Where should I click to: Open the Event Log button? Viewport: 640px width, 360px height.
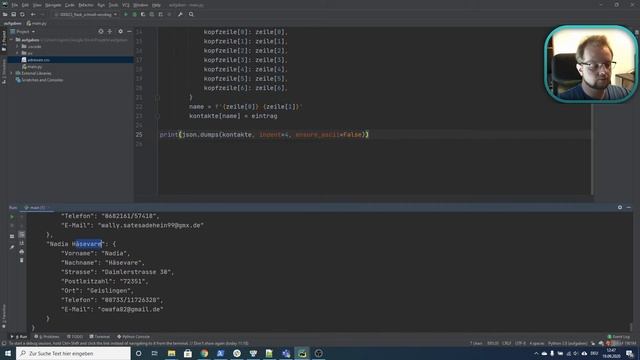click(619, 337)
